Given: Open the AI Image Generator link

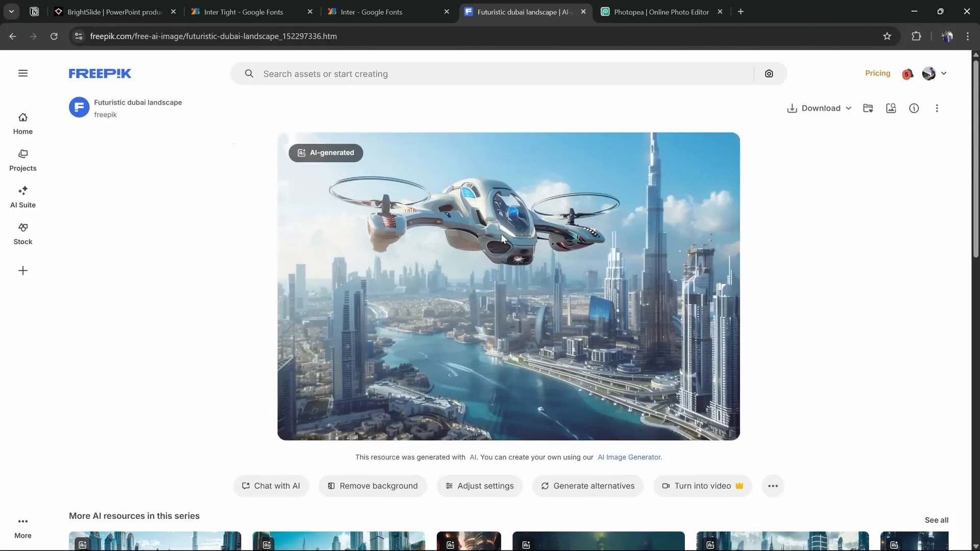Looking at the screenshot, I should [629, 457].
